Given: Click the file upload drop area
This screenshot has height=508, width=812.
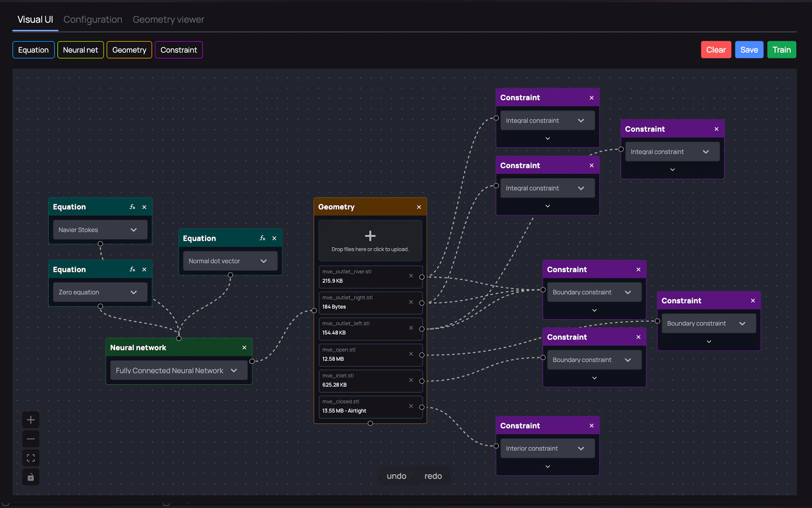Looking at the screenshot, I should click(x=370, y=241).
